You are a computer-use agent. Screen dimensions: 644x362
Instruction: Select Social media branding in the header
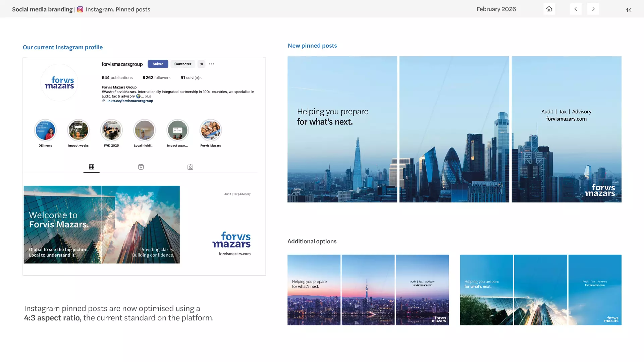point(42,9)
